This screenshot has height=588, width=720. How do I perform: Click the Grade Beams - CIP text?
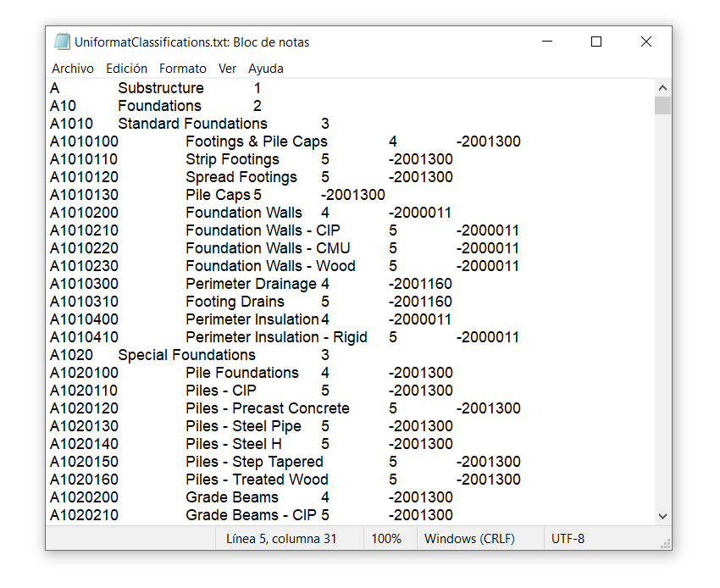pyautogui.click(x=251, y=515)
